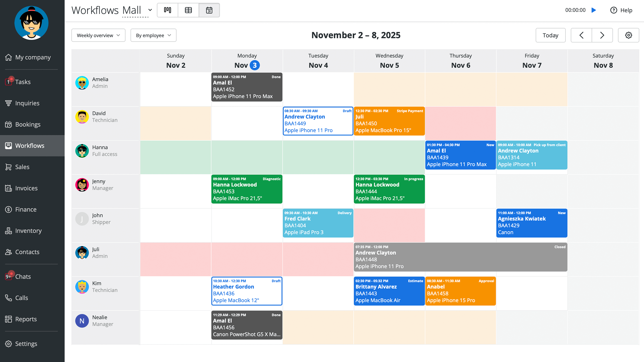Screen dimensions: 644x362
Task: Expand the By employee dropdown
Action: click(153, 35)
